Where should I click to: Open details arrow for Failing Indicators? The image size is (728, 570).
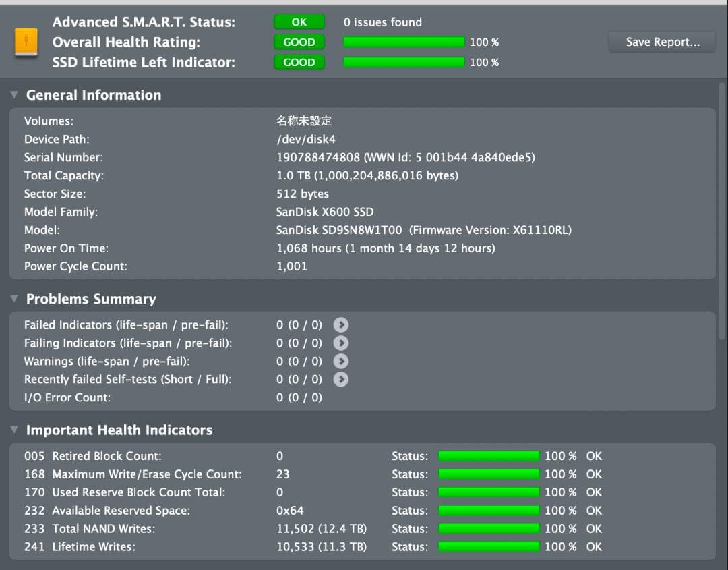coord(341,343)
